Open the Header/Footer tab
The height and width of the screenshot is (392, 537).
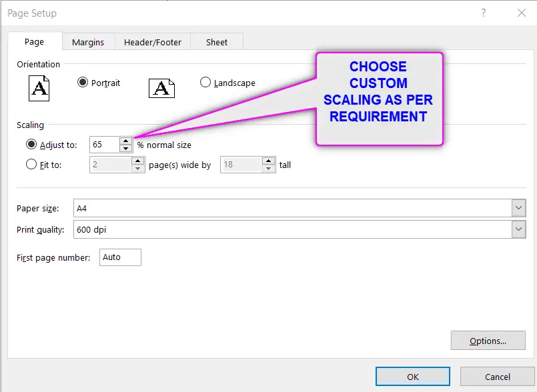click(153, 42)
